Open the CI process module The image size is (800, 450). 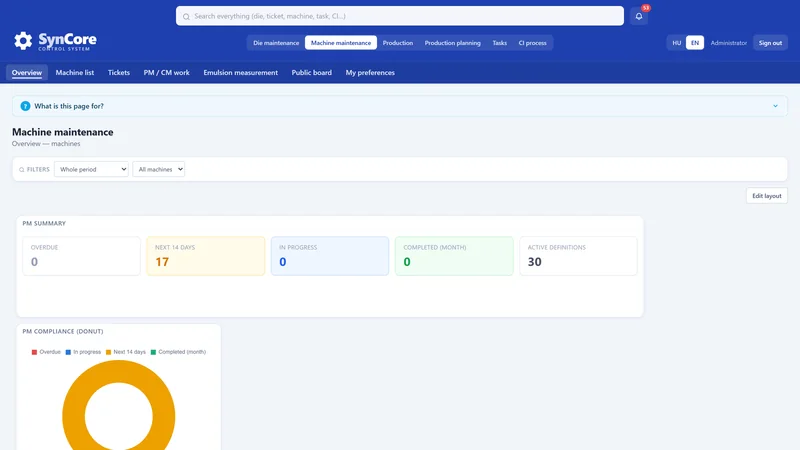point(532,43)
